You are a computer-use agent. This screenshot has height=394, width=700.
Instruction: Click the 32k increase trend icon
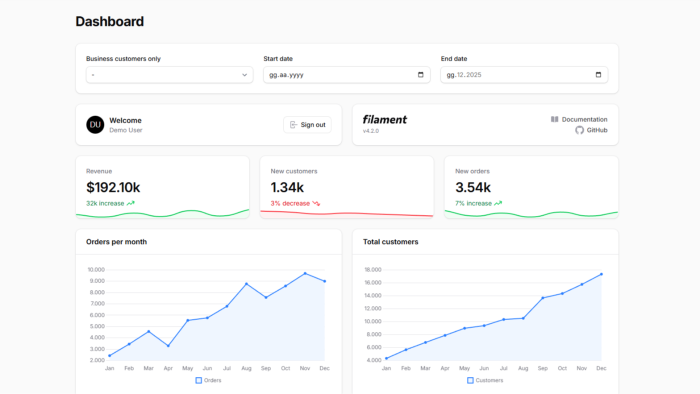click(130, 203)
